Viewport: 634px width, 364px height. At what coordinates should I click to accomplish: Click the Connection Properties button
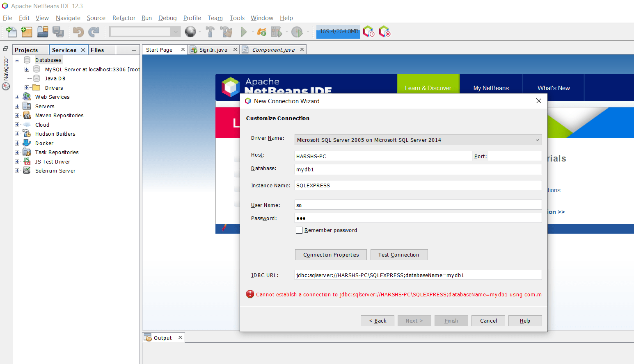[x=331, y=255]
